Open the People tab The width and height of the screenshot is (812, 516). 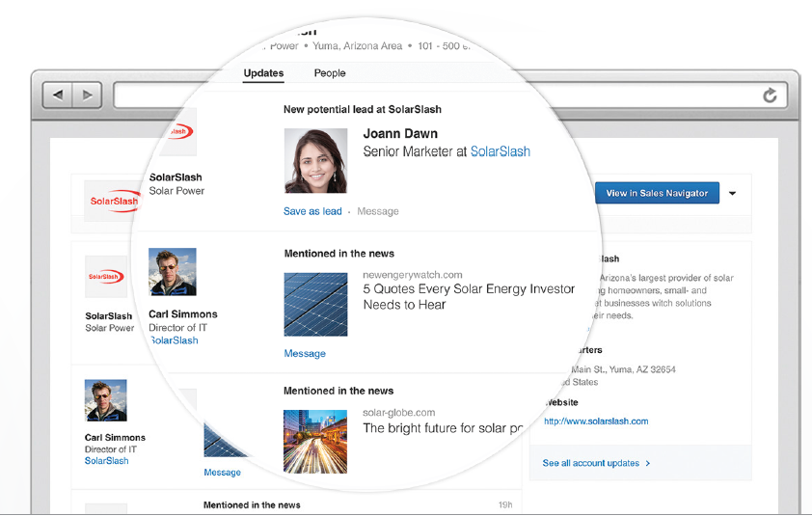[x=330, y=73]
